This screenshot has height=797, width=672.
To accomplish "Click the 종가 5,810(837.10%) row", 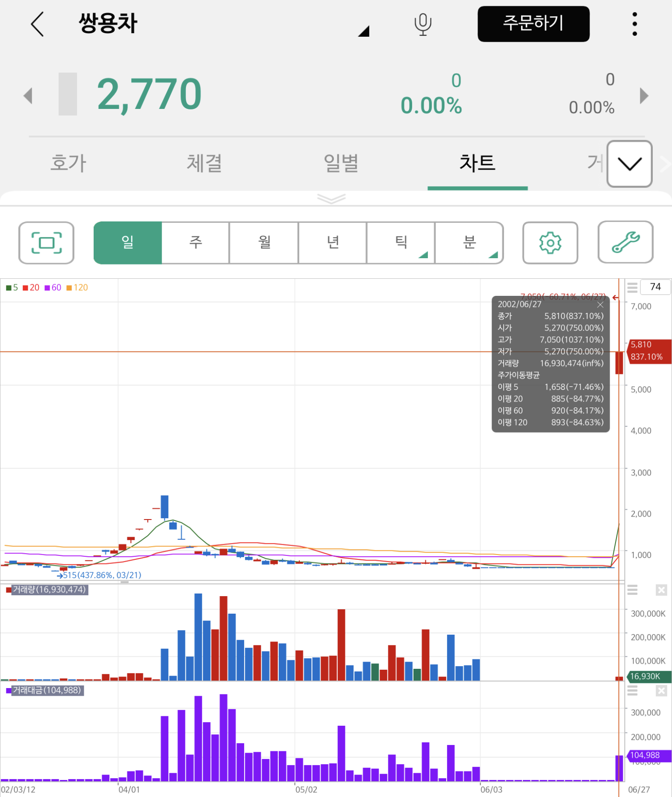I will click(x=551, y=316).
